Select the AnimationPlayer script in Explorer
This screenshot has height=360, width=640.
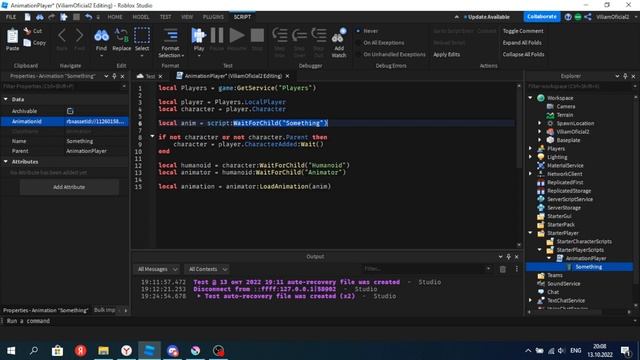585,258
